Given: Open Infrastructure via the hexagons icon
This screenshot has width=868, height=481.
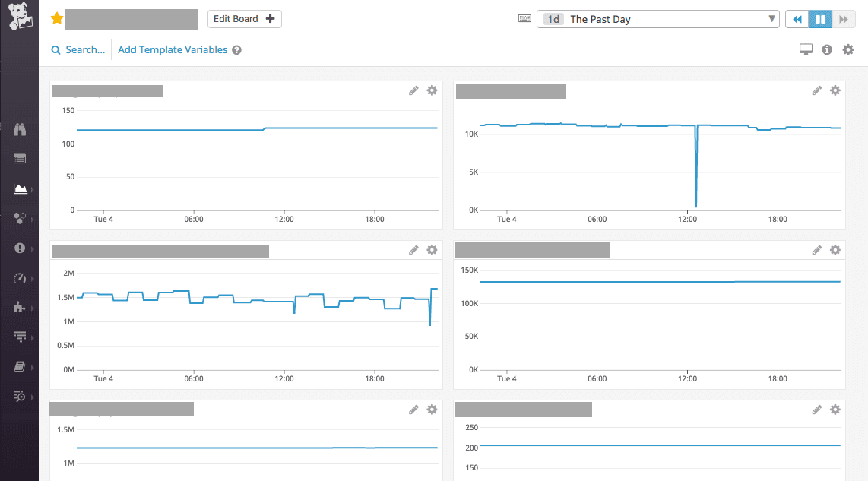Looking at the screenshot, I should (21, 218).
